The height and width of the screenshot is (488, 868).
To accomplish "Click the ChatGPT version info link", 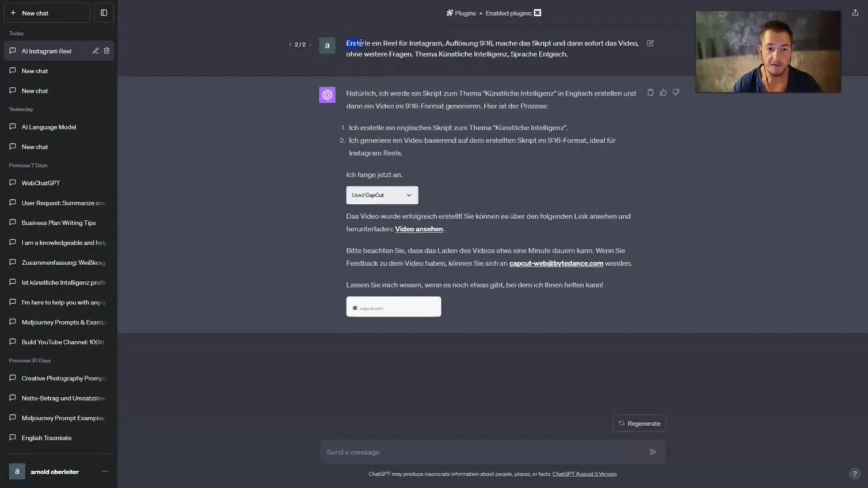I will pos(584,474).
